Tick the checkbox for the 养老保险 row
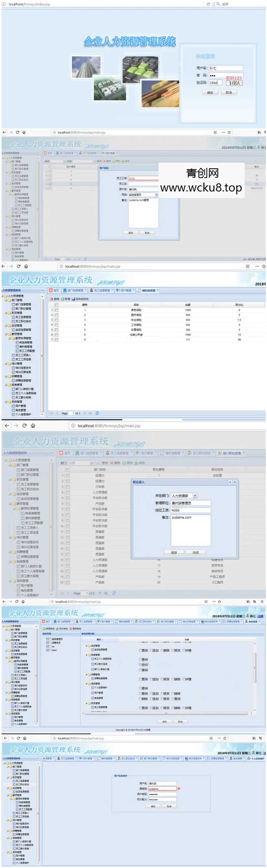Viewport: 267px width, 868px height. [x=56, y=310]
